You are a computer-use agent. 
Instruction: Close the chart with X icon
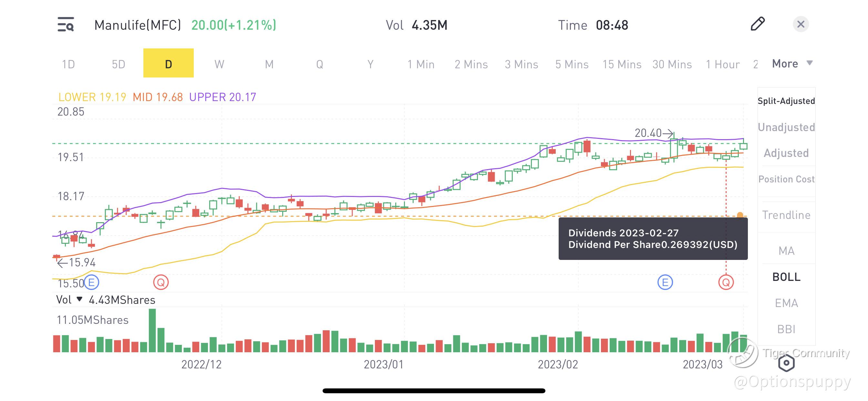(x=801, y=24)
